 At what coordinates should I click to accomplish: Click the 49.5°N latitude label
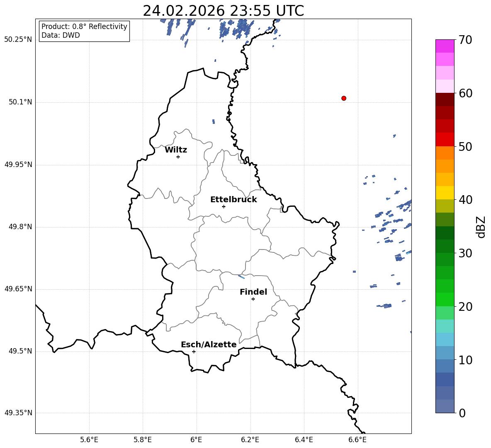pyautogui.click(x=20, y=351)
